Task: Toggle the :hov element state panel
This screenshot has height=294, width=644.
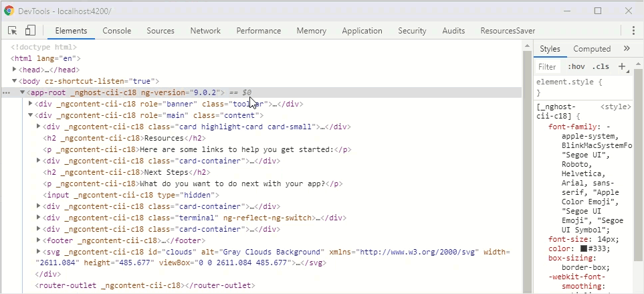Action: click(x=576, y=66)
